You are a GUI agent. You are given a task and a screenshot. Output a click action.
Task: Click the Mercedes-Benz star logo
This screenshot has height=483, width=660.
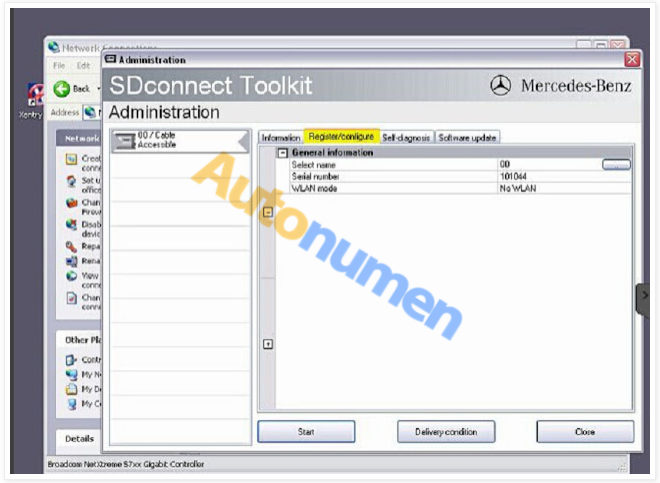[500, 85]
